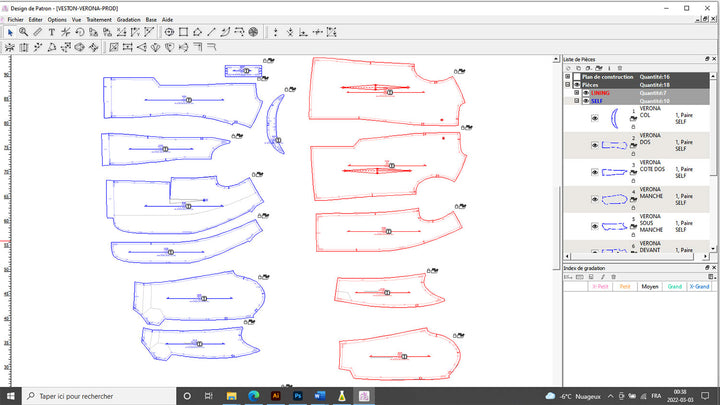Select the corner bracket tool
Screen dimensions: 720x405
(197, 47)
